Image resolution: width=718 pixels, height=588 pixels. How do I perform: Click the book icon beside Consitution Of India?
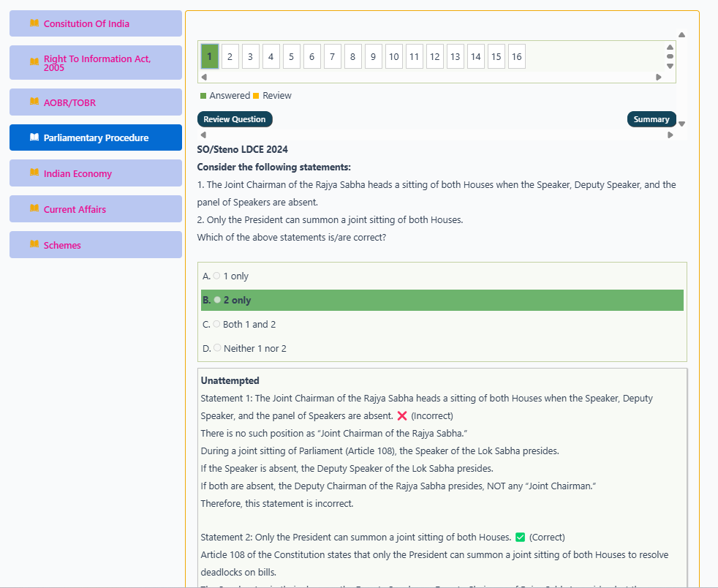click(x=34, y=23)
